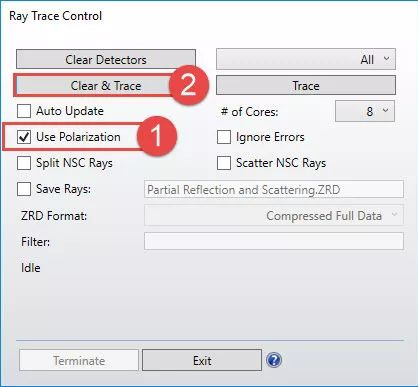Screen dimensions: 418x387
Task: Uncheck the Use Polarization checkbox
Action: pos(24,137)
